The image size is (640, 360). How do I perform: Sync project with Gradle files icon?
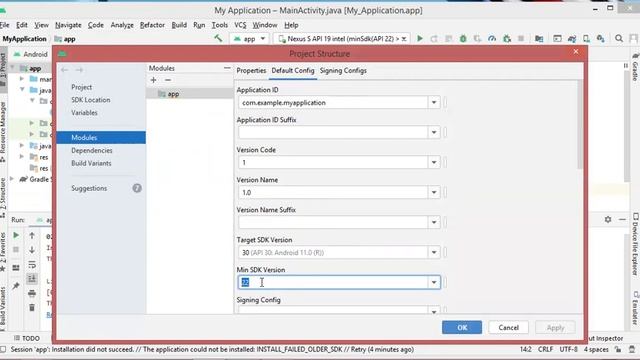coord(572,38)
